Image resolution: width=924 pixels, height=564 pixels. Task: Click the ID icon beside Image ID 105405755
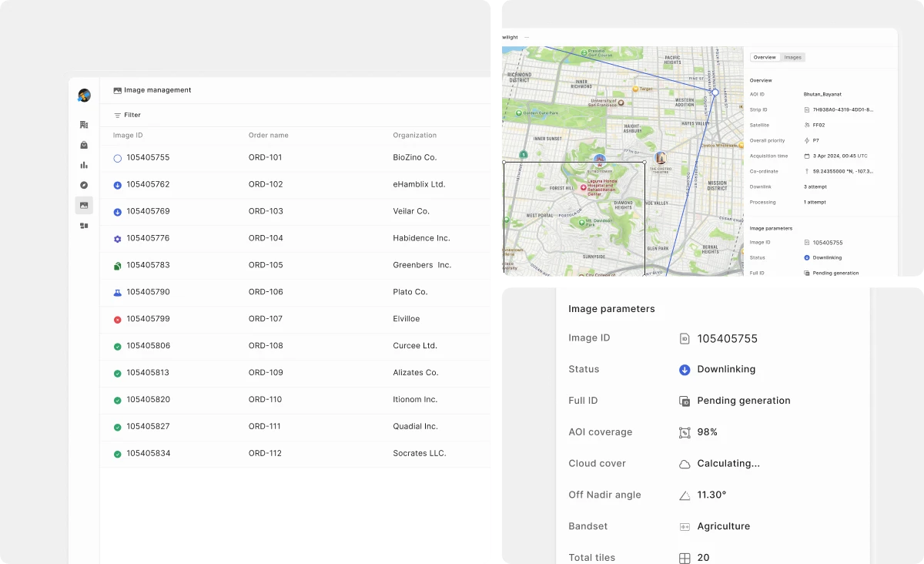coord(685,338)
